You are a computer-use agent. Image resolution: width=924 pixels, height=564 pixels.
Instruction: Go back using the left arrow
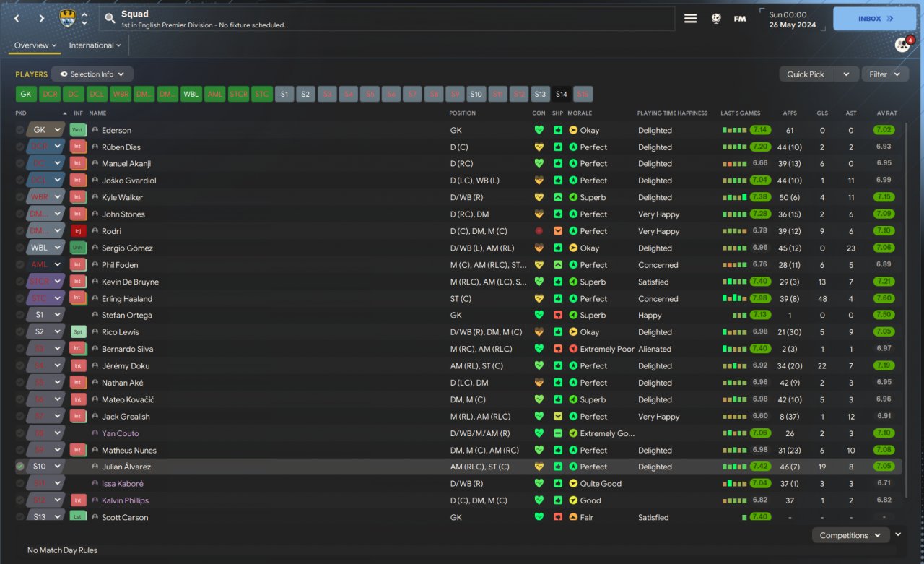17,19
